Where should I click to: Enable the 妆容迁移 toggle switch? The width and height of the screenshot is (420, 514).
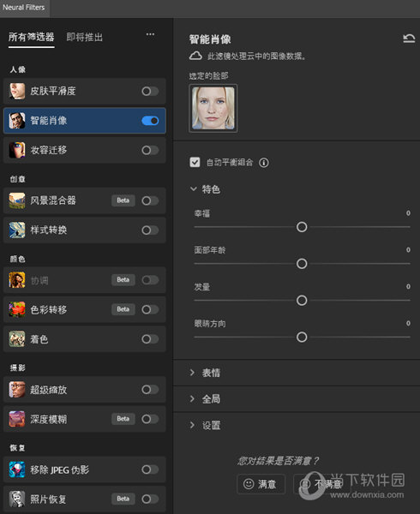(x=150, y=150)
